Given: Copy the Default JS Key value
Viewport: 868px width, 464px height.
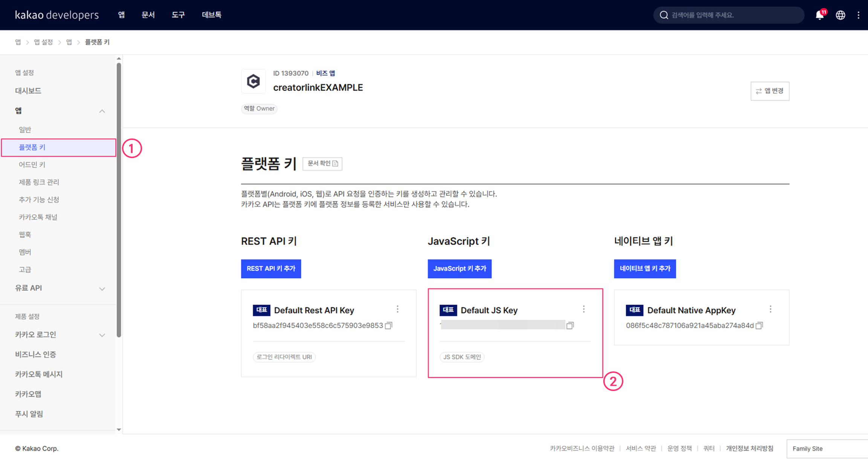Looking at the screenshot, I should coord(570,325).
